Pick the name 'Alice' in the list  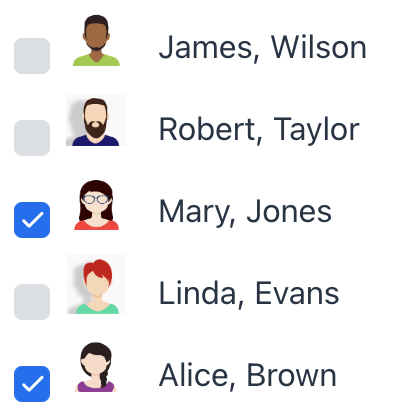[x=197, y=375]
